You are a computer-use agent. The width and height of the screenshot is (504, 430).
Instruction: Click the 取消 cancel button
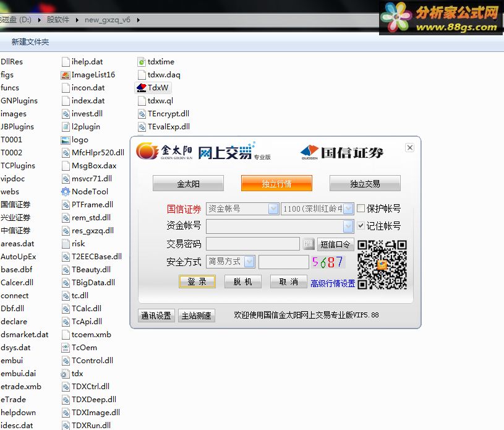click(x=288, y=282)
